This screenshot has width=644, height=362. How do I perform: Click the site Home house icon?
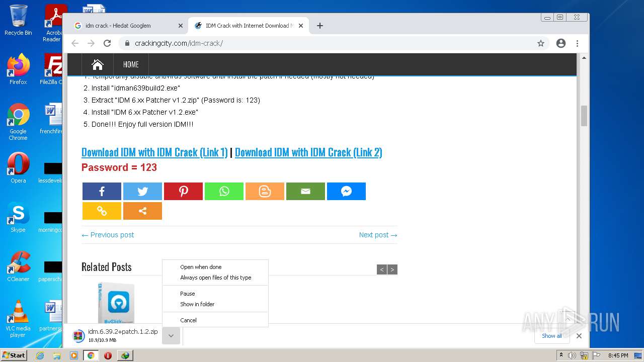[98, 64]
